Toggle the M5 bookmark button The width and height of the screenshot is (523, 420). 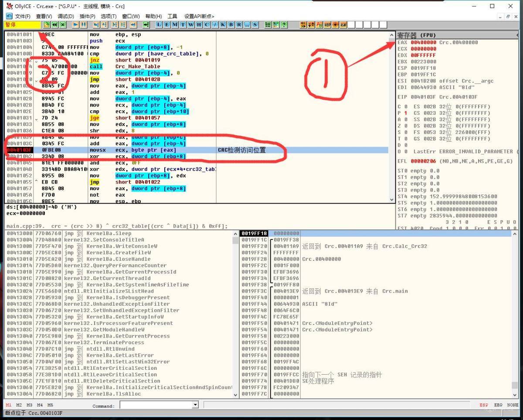50,405
